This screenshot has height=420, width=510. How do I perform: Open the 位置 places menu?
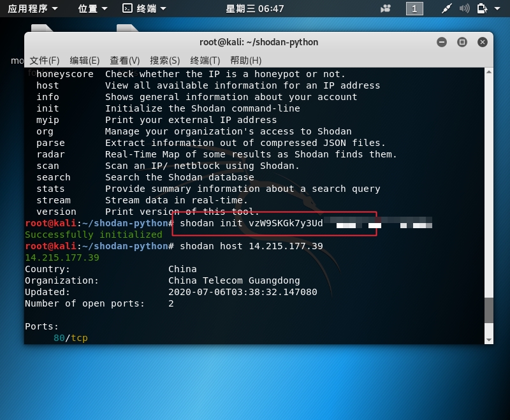tap(92, 8)
